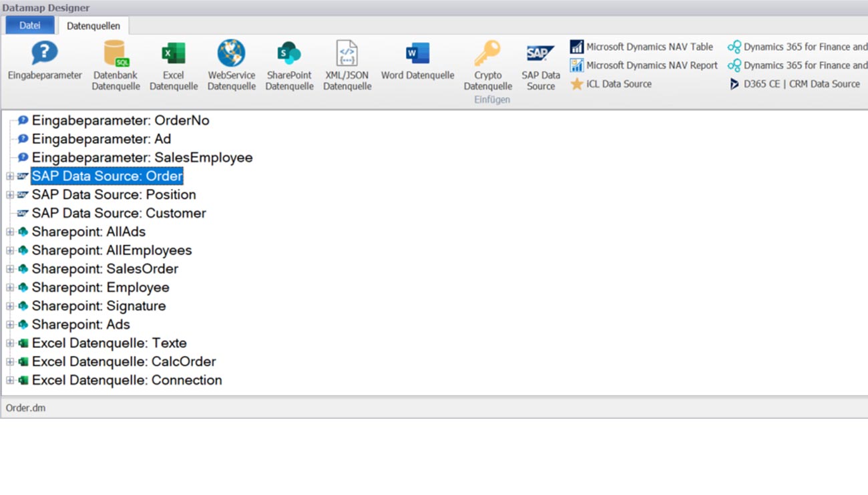Select 'Excel Datenquelle: Connection' row
Viewport: 868px width, 495px height.
click(x=127, y=380)
